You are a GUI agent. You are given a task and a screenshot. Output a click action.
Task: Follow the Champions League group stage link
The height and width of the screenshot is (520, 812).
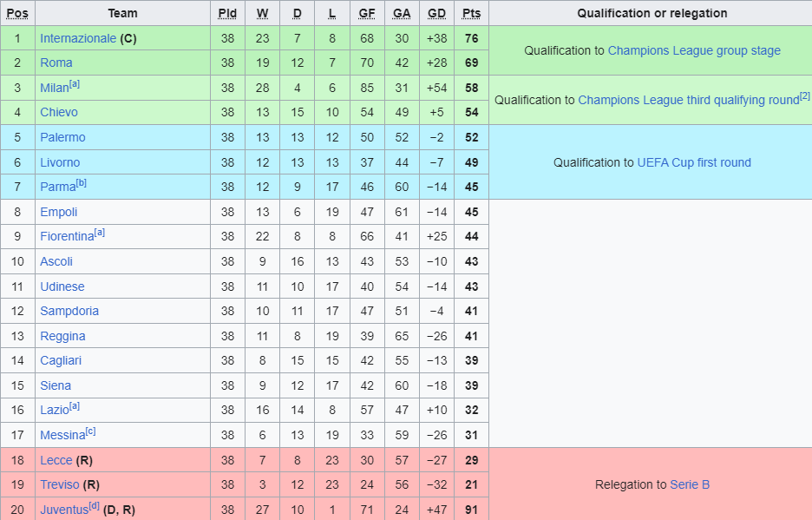point(694,51)
